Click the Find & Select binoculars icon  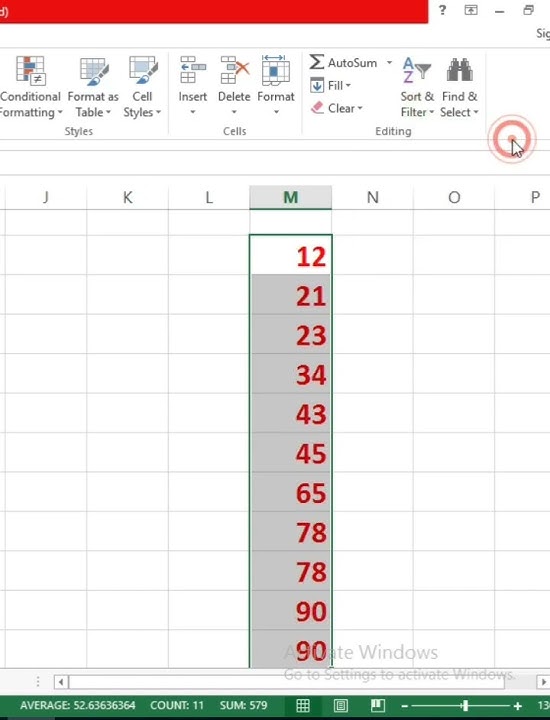[459, 70]
